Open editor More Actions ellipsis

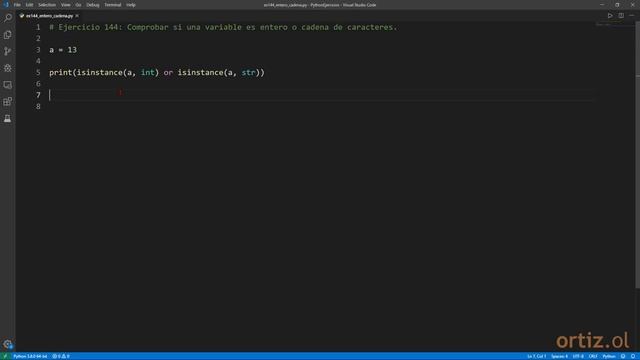[x=631, y=16]
